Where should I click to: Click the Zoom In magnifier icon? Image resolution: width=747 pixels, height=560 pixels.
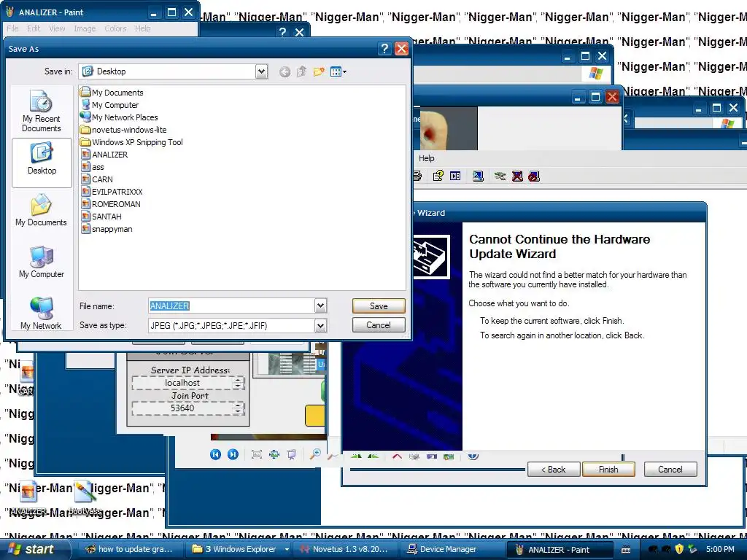[x=315, y=454]
